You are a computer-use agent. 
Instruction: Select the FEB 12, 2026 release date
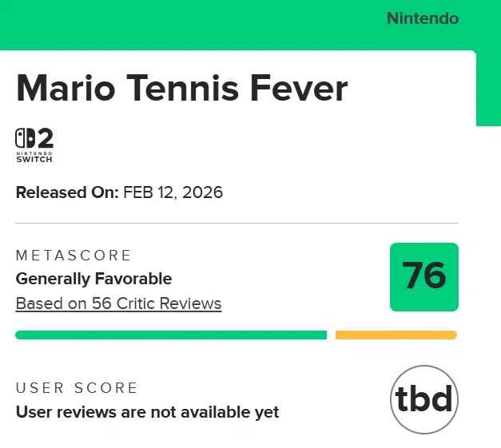click(173, 192)
